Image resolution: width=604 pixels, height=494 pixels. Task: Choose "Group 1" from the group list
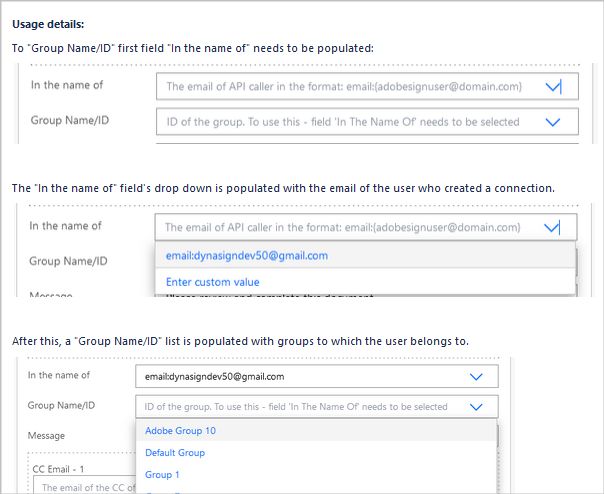coord(163,475)
